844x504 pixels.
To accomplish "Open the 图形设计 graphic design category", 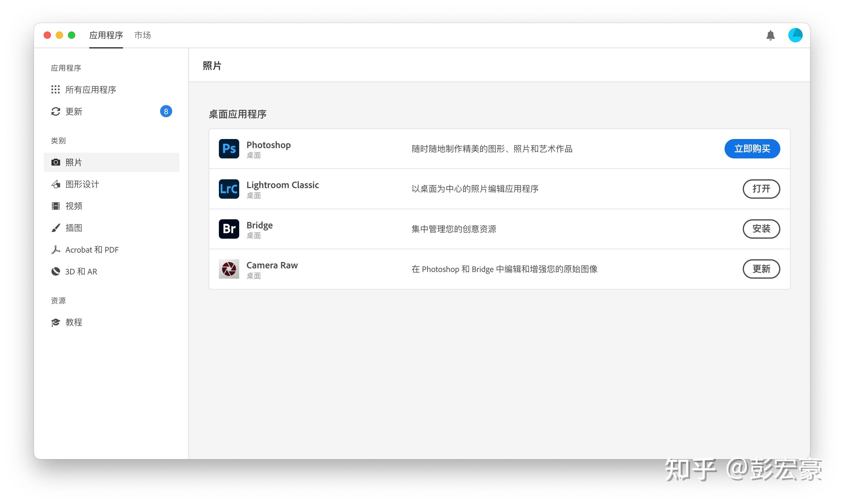I will pos(82,184).
